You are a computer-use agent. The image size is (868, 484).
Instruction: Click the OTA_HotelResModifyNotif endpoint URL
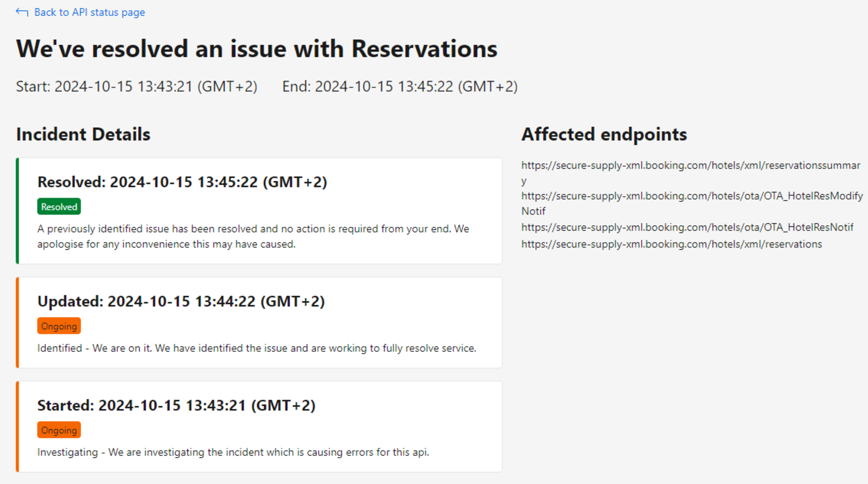692,196
